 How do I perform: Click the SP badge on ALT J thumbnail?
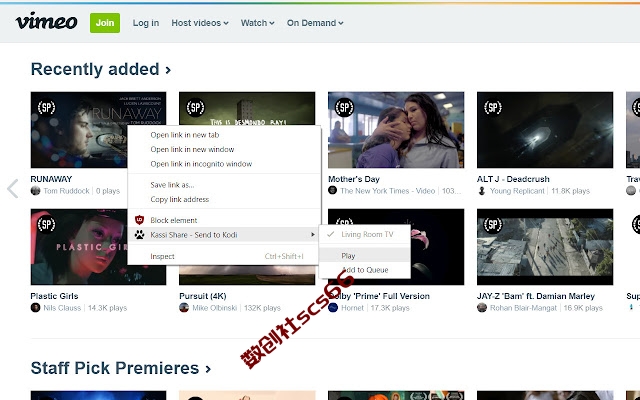(x=493, y=108)
